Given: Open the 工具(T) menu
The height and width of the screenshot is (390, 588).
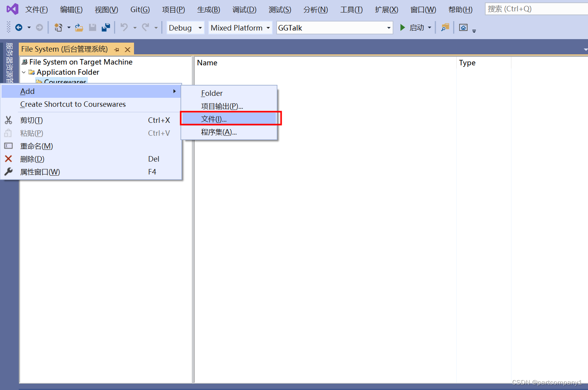Looking at the screenshot, I should click(351, 9).
